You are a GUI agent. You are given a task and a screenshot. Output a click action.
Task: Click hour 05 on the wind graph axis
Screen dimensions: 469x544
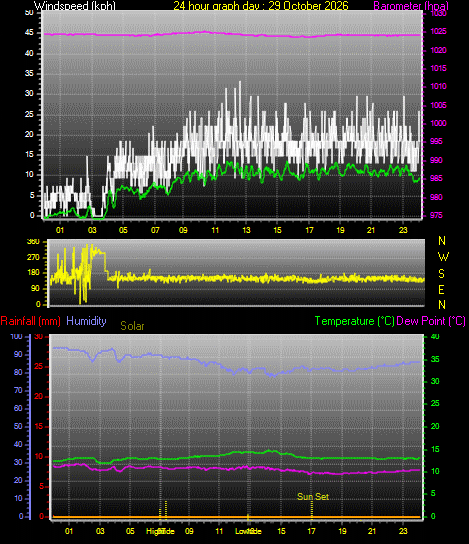(x=123, y=230)
